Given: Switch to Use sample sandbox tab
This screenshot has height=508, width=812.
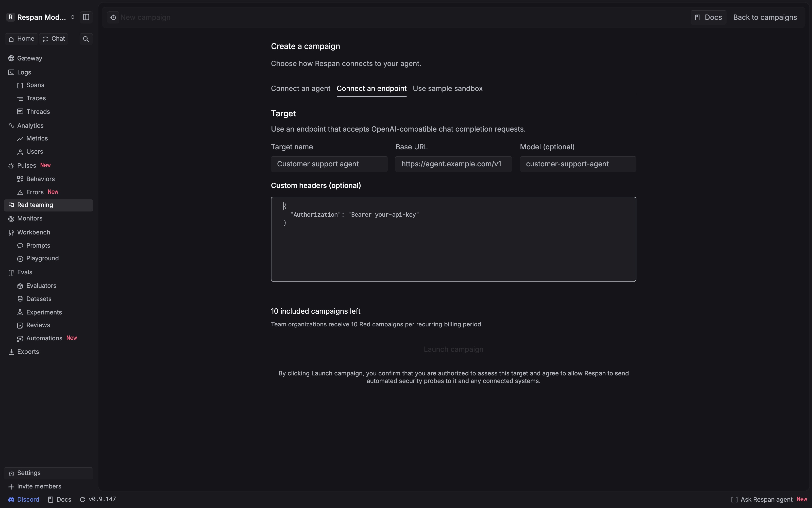Looking at the screenshot, I should click(448, 89).
